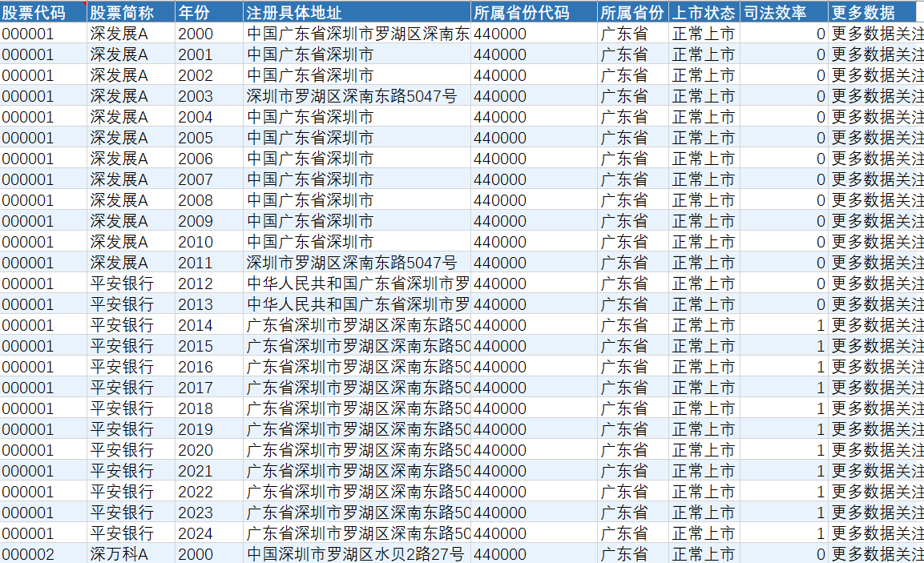Click 正常上市 in the 深万科A row
924x563 pixels.
(704, 554)
